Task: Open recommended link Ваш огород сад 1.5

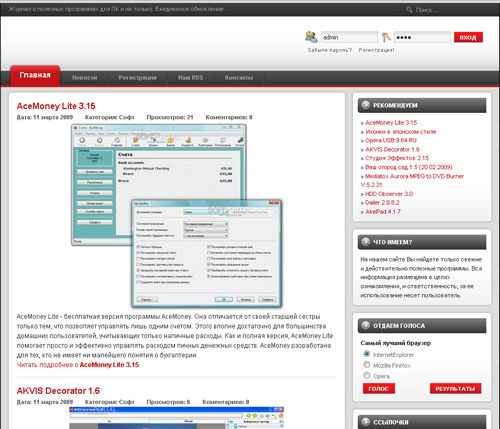Action: pyautogui.click(x=409, y=167)
